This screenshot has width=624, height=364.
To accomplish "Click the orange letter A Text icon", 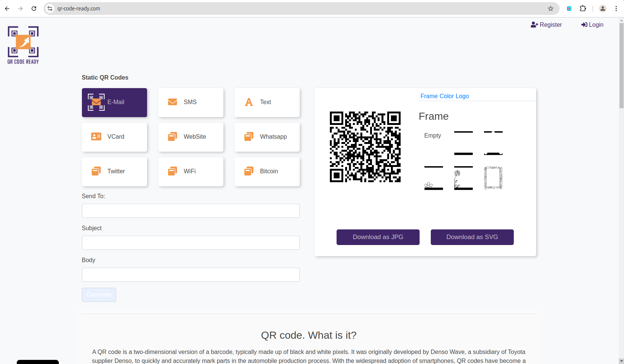I will [x=249, y=102].
